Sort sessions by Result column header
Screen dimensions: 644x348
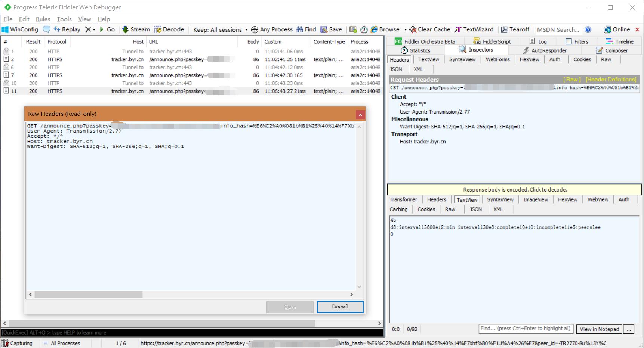(x=33, y=42)
